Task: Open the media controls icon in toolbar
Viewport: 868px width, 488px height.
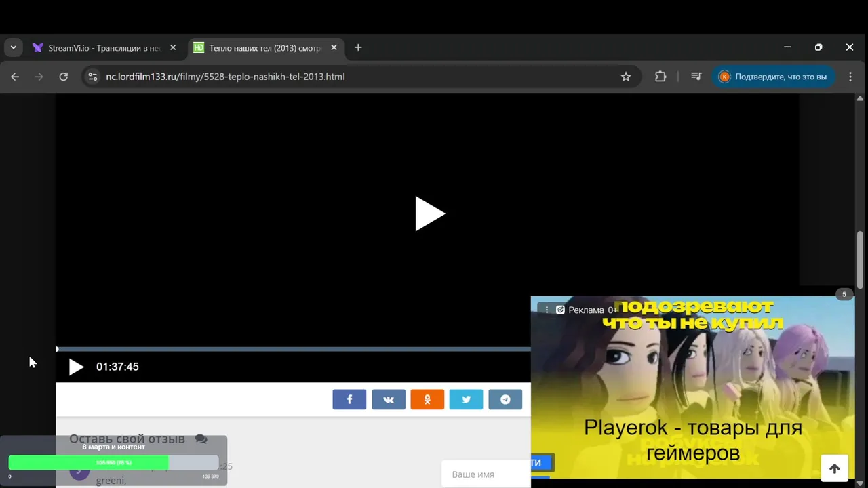Action: [696, 77]
